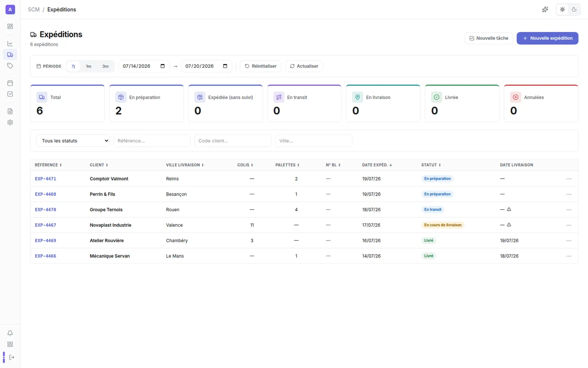The width and height of the screenshot is (588, 368).
Task: Open the Tous les statuts dropdown
Action: click(x=73, y=141)
